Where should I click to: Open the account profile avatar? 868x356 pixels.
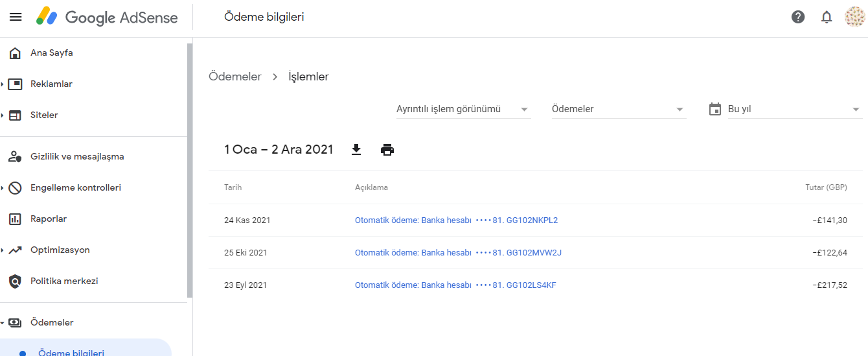click(855, 18)
